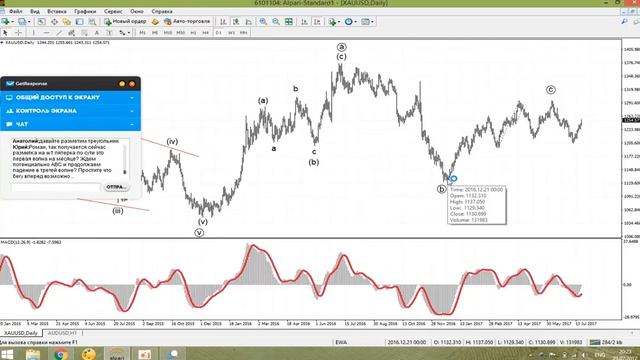The width and height of the screenshot is (640, 360).
Task: Switch chart to line chart type
Action: [249, 22]
